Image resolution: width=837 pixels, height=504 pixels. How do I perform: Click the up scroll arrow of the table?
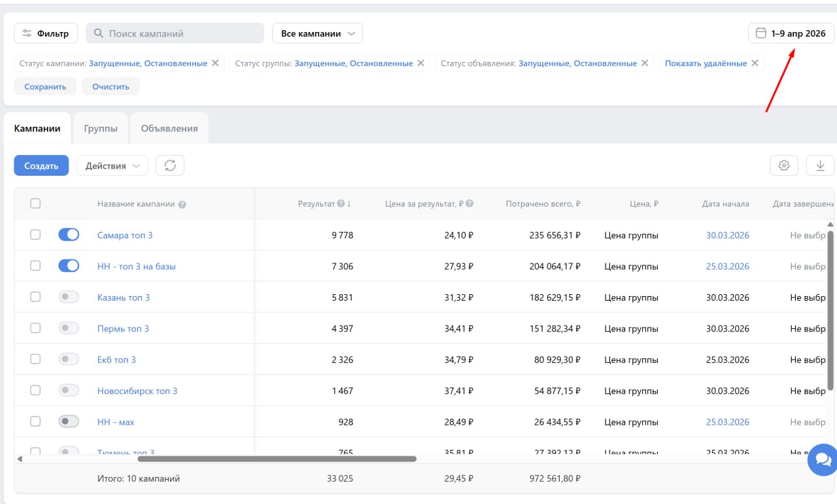coord(831,224)
